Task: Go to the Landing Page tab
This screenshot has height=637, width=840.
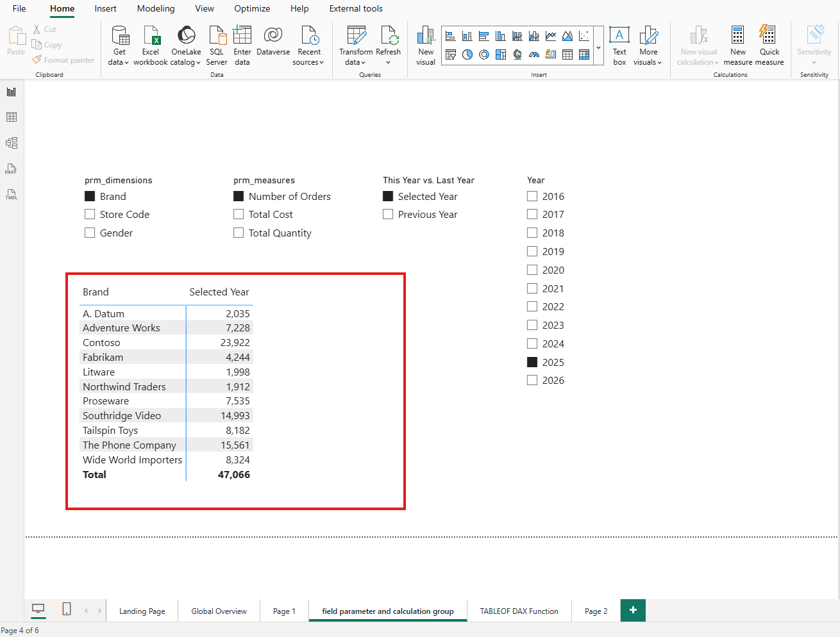Action: point(142,611)
